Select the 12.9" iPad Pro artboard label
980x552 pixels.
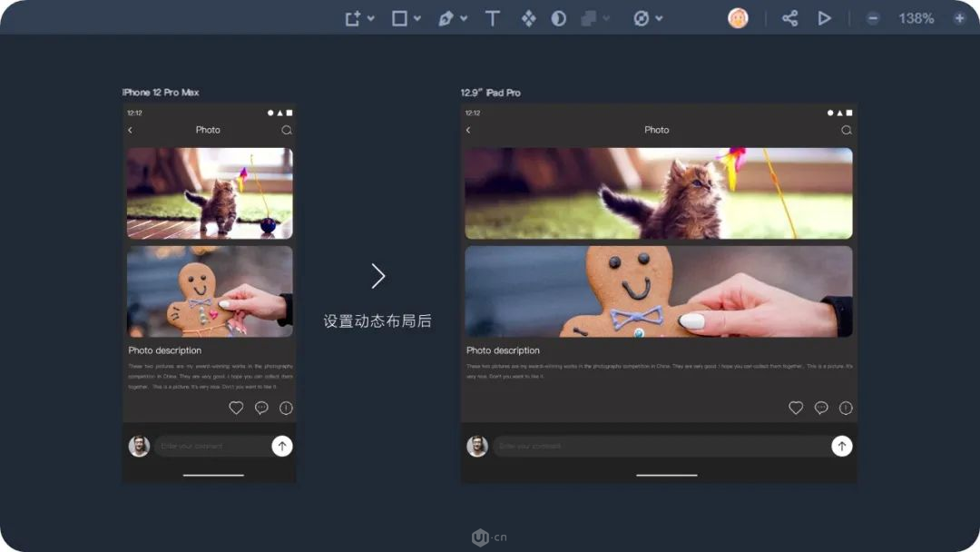tap(491, 93)
